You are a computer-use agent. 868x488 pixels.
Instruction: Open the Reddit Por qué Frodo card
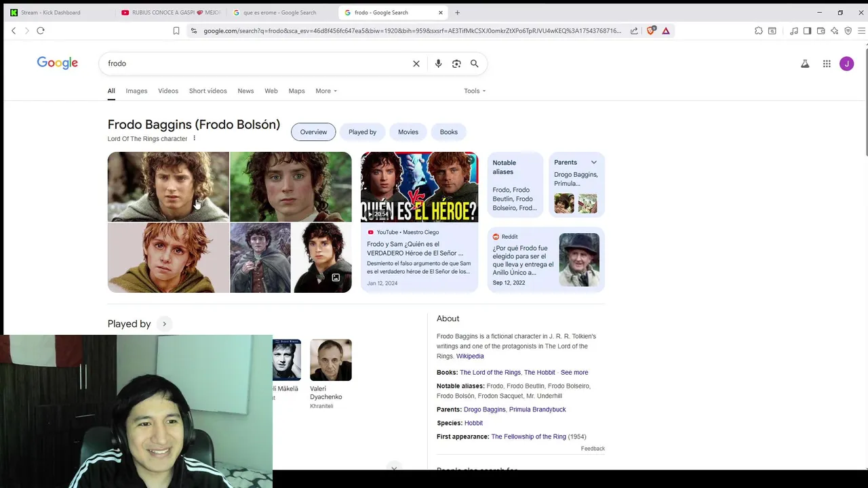546,260
